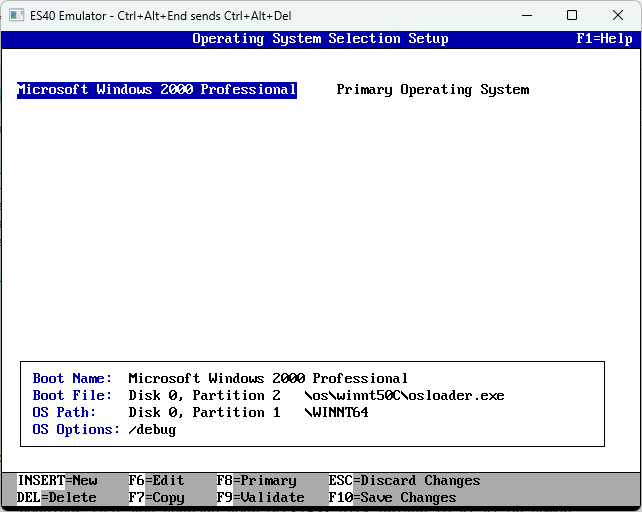Click the F7=Copy command

pos(156,497)
